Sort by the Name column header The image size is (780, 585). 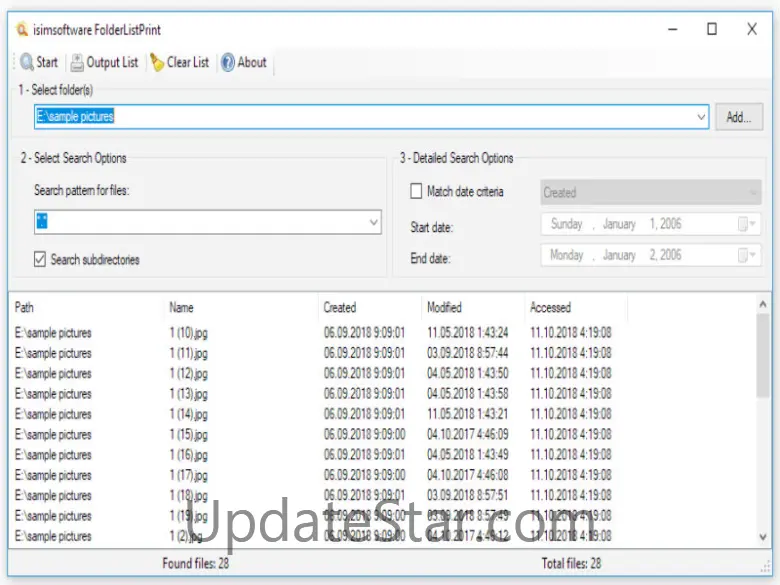181,307
